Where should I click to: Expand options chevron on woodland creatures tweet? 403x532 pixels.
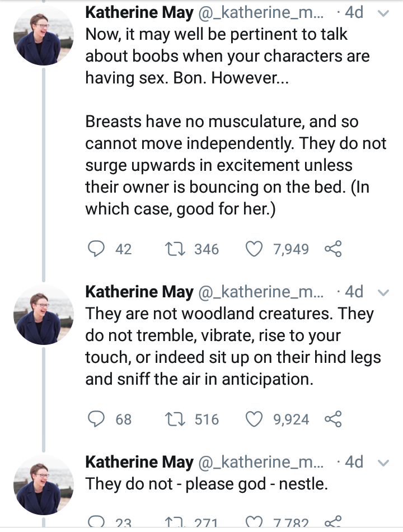pyautogui.click(x=383, y=292)
